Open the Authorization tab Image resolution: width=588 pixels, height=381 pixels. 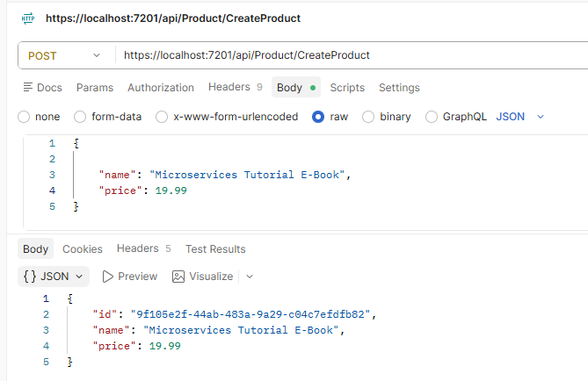pos(161,87)
